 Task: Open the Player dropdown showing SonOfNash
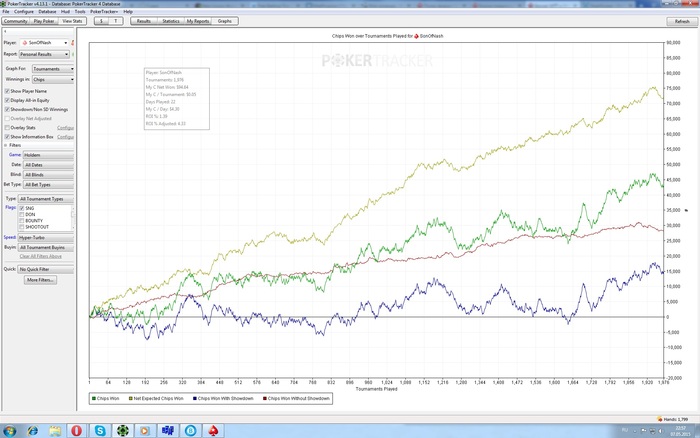coord(44,43)
